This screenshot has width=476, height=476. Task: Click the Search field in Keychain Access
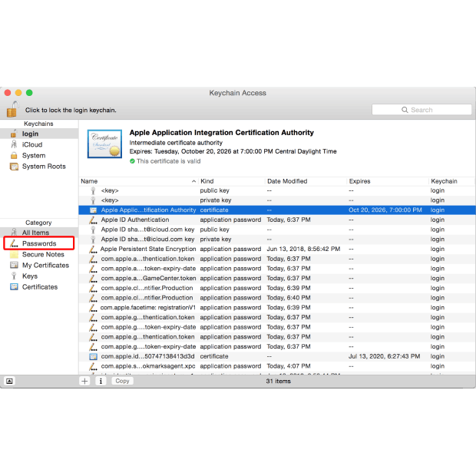pos(421,110)
